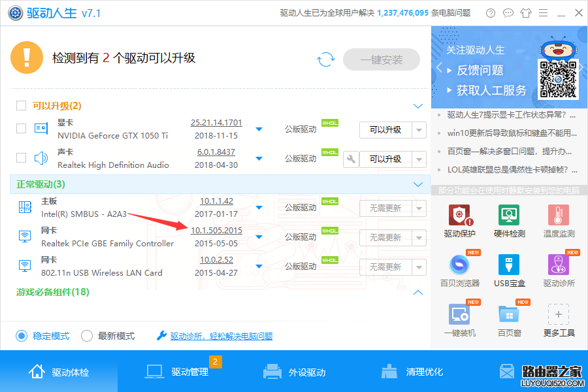588x392 pixels.
Task: Open 驱动诊所,轻松解决电脑问题 link
Action: click(221, 336)
